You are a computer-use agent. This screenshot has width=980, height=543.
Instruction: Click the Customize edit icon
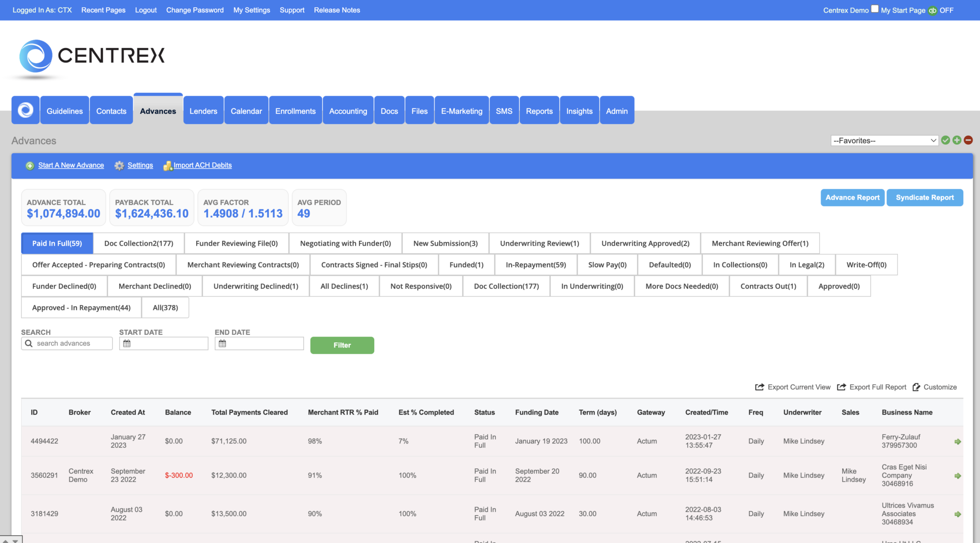point(916,387)
